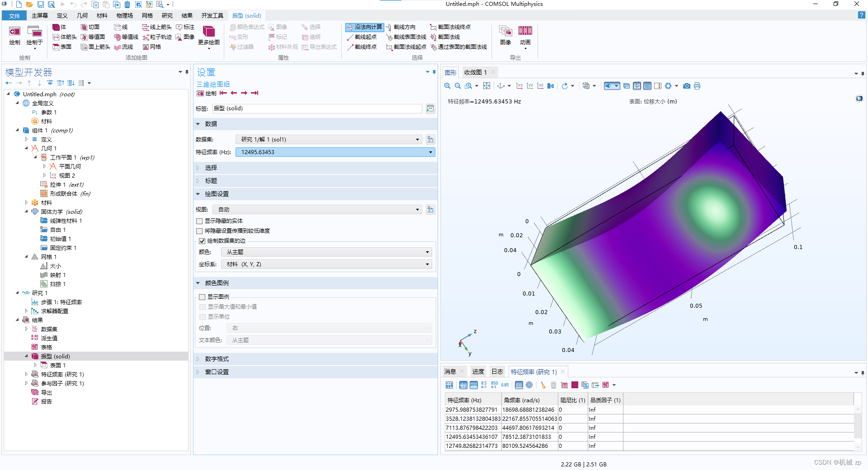The image size is (868, 470).
Task: Open the 特征频率 (Hz) dropdown list
Action: tap(430, 152)
